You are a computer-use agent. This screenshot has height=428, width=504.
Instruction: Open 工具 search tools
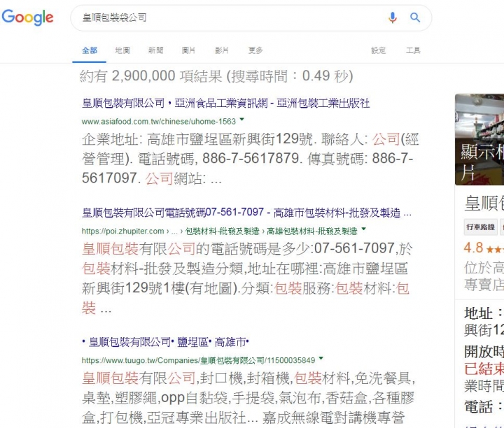tap(413, 50)
